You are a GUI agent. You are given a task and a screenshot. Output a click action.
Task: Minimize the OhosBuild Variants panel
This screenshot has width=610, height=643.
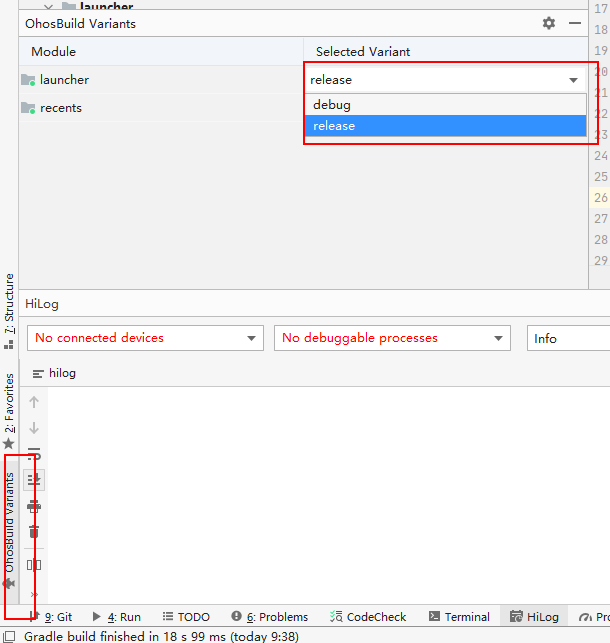575,23
